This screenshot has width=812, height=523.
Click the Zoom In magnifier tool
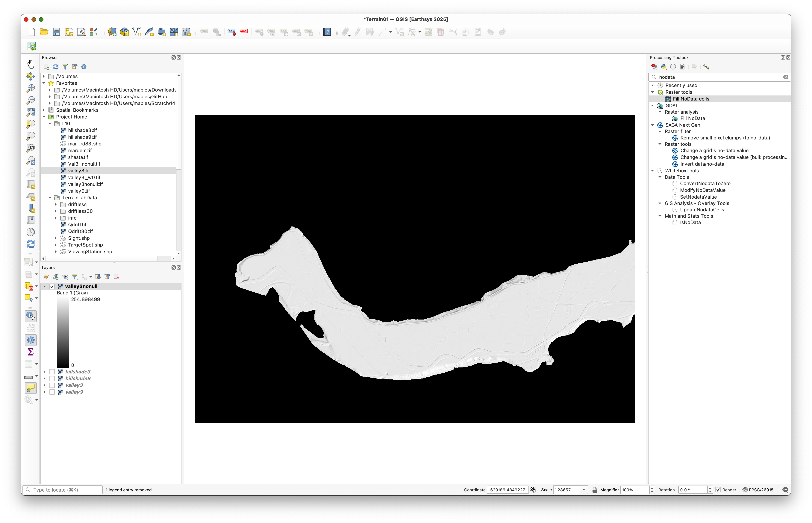tap(31, 88)
